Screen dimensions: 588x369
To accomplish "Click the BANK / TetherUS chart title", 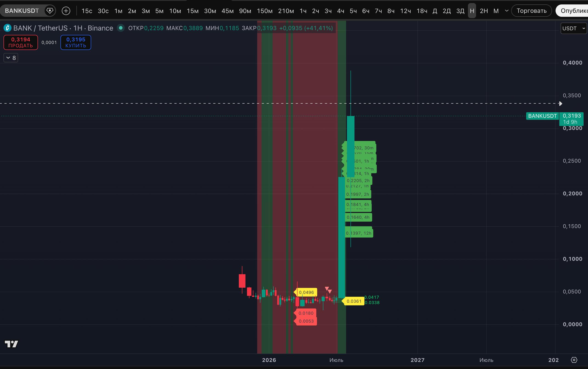I will pos(63,28).
